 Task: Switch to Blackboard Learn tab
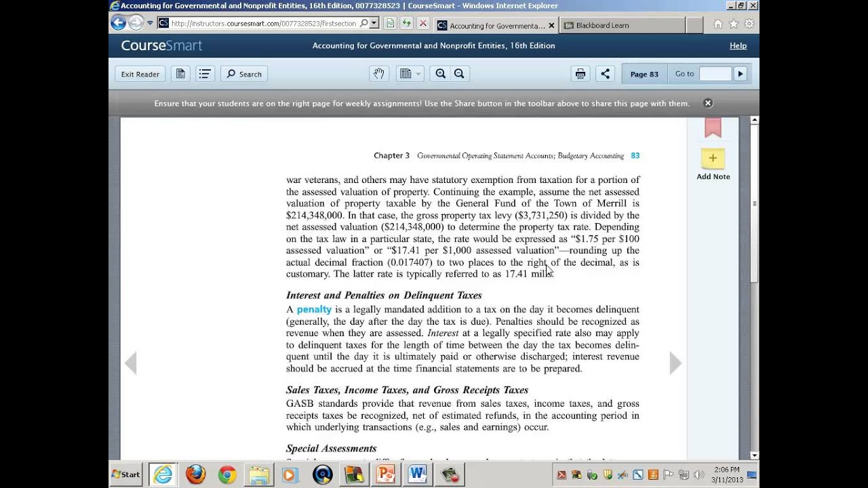622,26
